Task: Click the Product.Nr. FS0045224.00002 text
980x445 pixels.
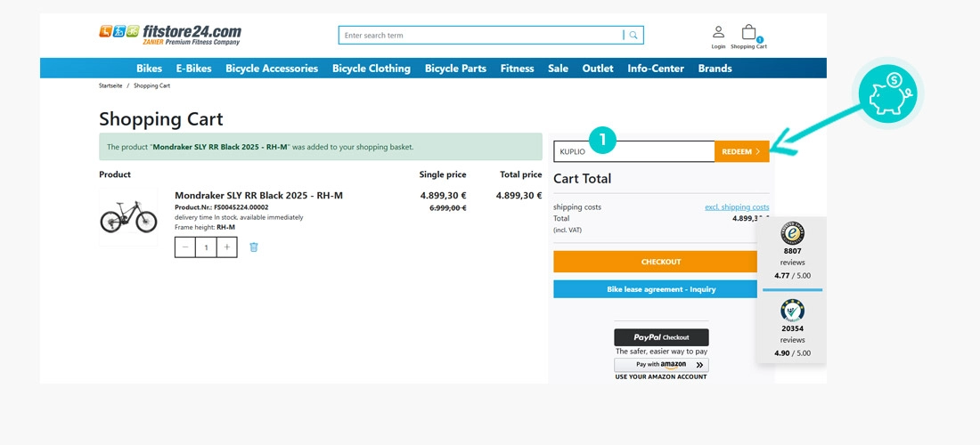Action: point(222,207)
